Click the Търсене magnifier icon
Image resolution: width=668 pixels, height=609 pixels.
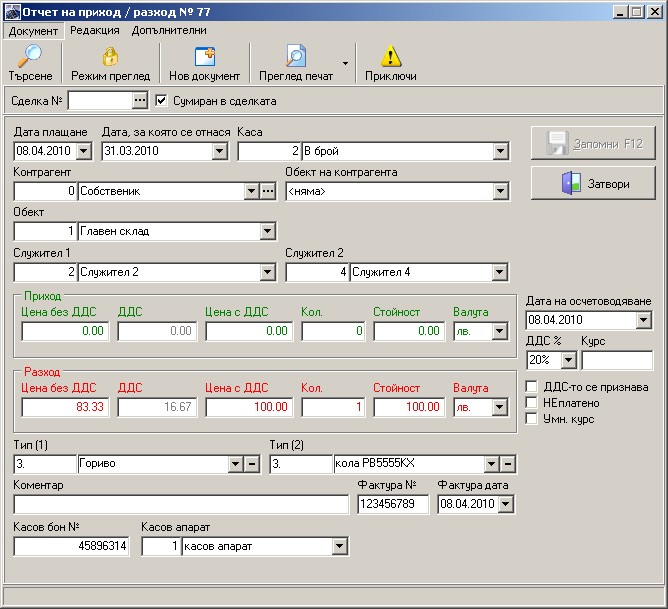point(30,56)
